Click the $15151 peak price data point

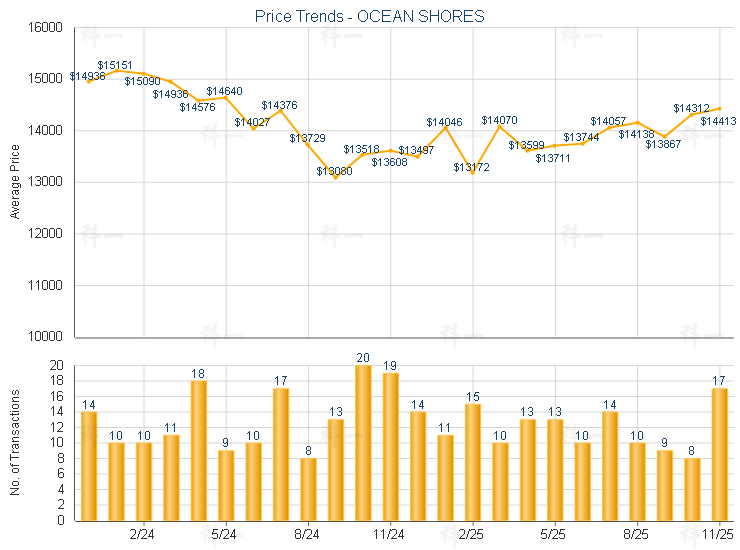[116, 70]
